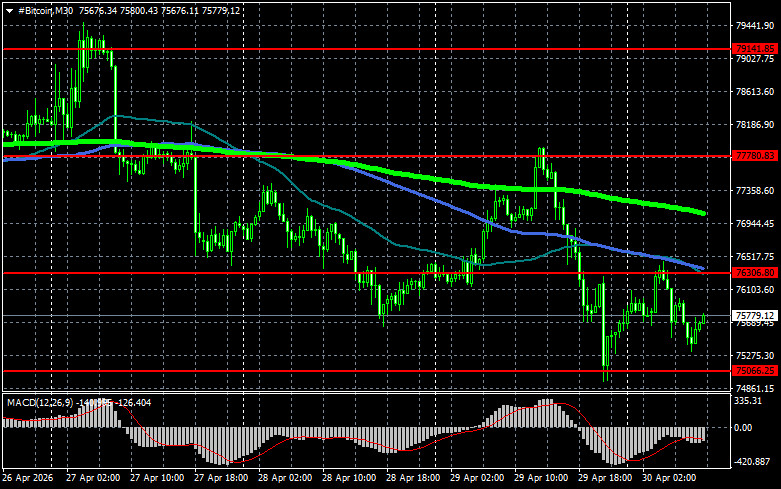Click the close value 75779.12 in the header
This screenshot has height=489, width=781.
coord(221,10)
